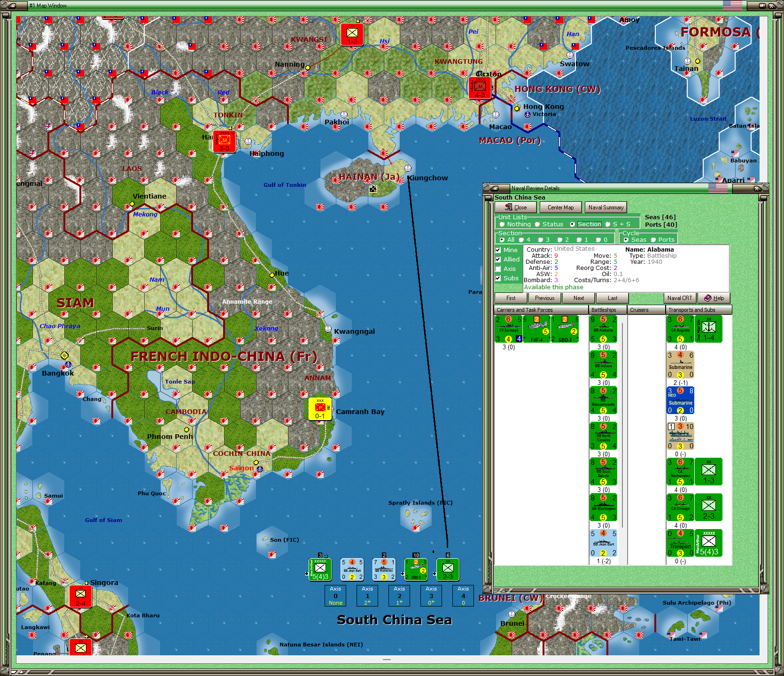Close the Naval Review Details panel
Screen dimensions: 784x676
tap(515, 207)
